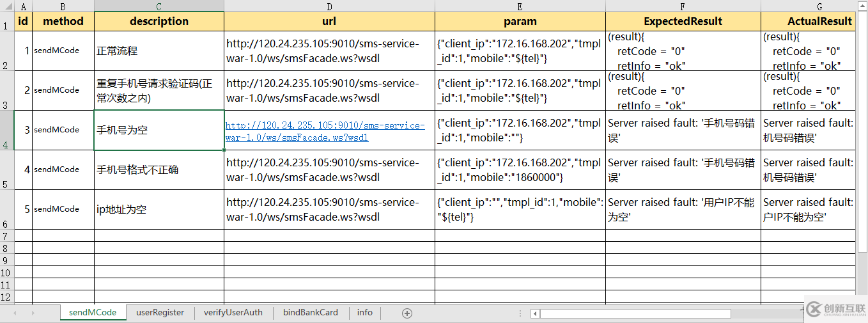Select param cell with empty mobile value

click(x=520, y=130)
